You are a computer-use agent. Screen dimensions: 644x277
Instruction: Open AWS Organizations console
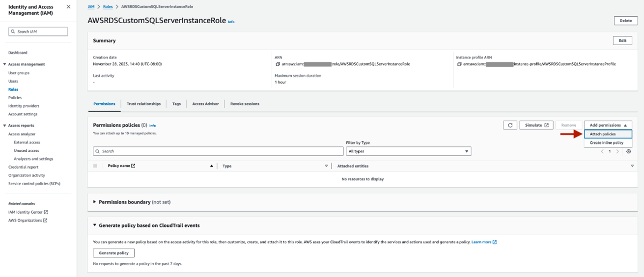click(x=28, y=221)
